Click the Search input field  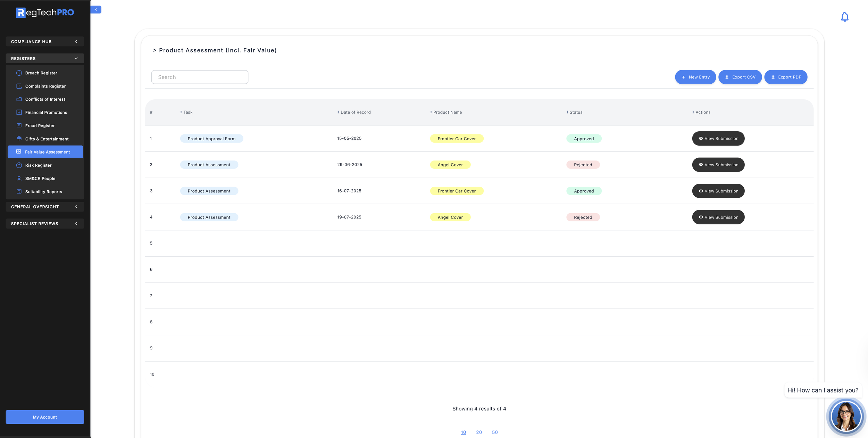click(x=200, y=77)
